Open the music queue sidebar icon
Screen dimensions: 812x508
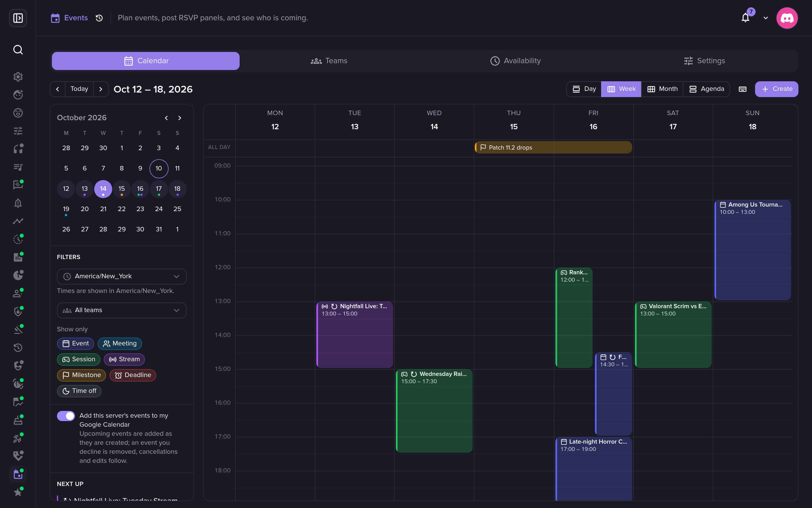point(18,167)
